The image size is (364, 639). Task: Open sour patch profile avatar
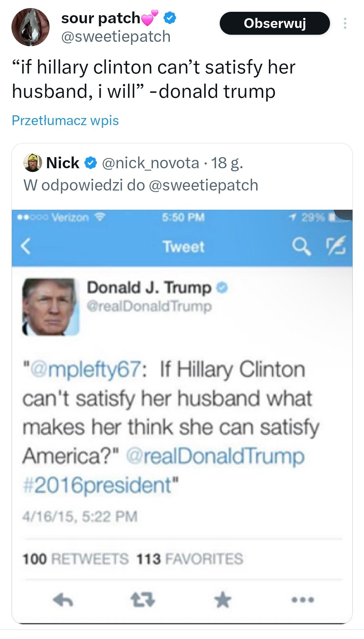(30, 27)
